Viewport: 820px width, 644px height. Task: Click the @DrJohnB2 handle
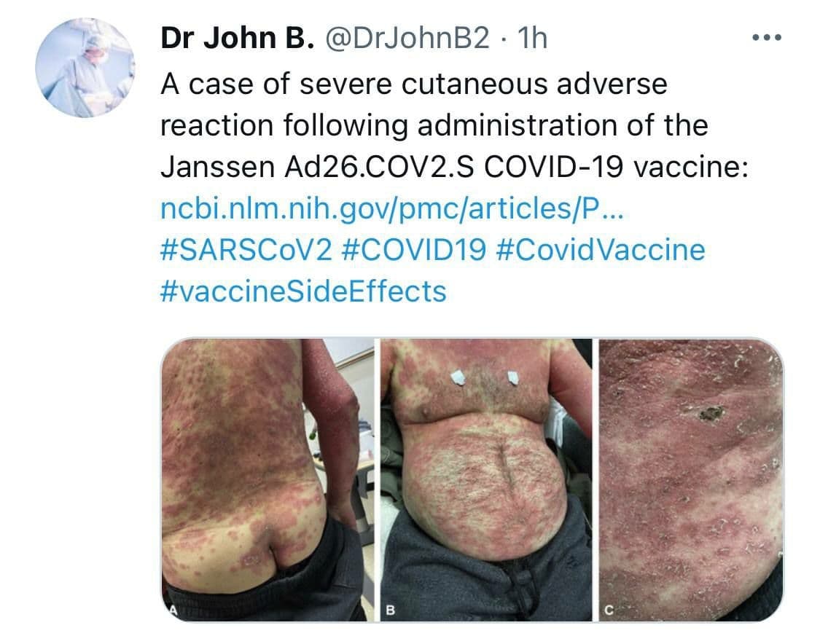(x=408, y=39)
